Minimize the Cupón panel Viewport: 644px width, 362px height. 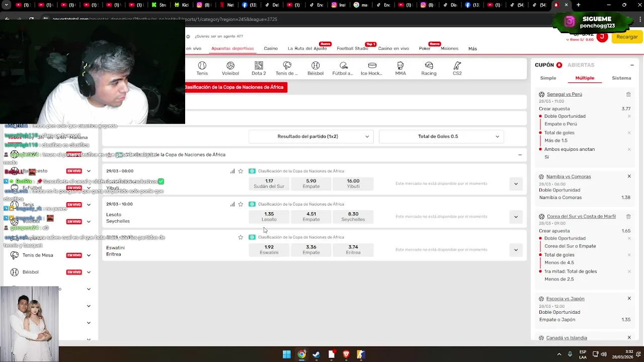(x=632, y=65)
